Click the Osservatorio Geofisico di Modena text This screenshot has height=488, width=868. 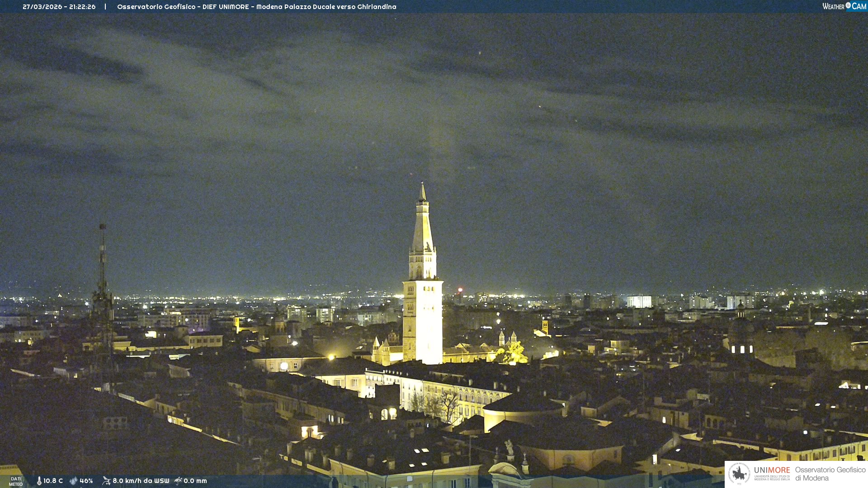tap(830, 474)
